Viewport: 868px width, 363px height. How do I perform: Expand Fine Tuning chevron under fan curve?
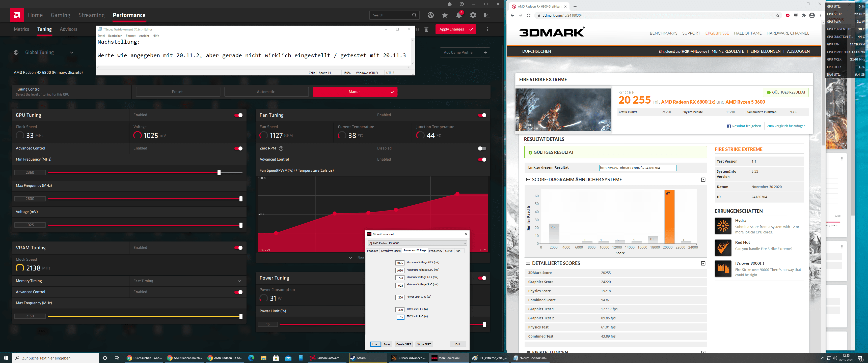350,258
